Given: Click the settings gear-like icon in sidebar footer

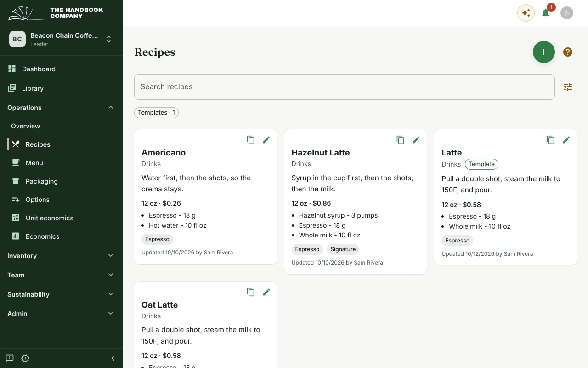Looking at the screenshot, I should pos(25,358).
